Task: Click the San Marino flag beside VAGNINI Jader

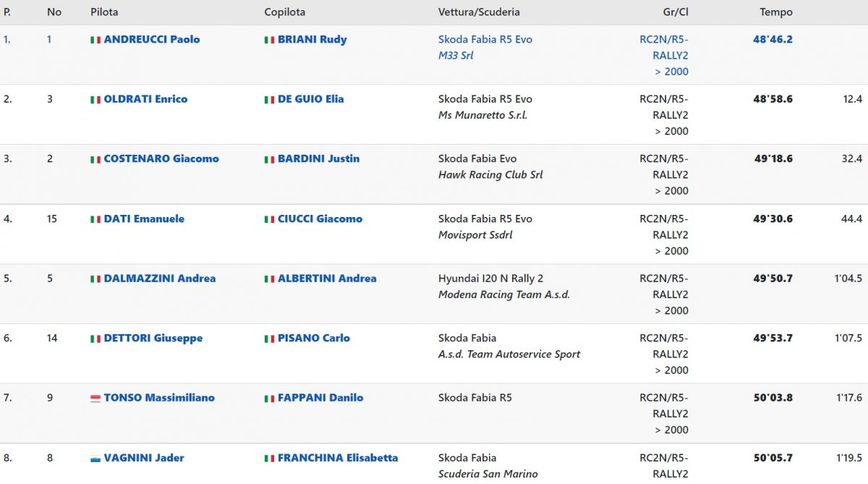Action: point(95,459)
